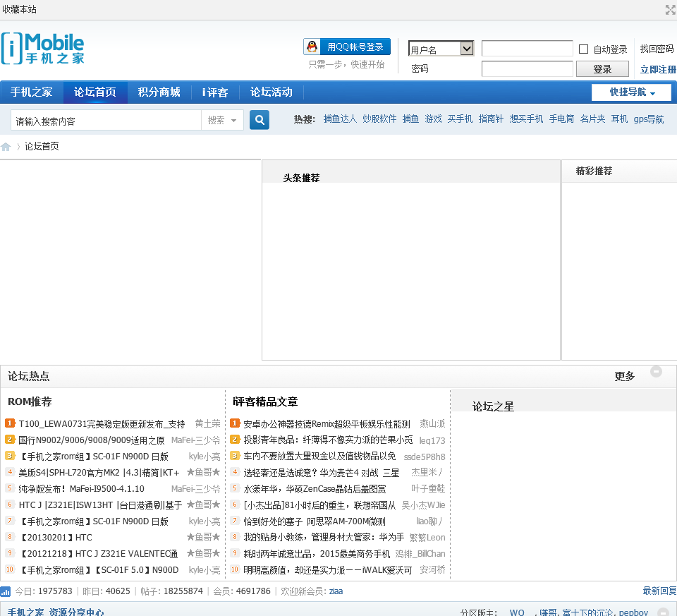Click the password input field
This screenshot has height=616, width=677.
(527, 68)
